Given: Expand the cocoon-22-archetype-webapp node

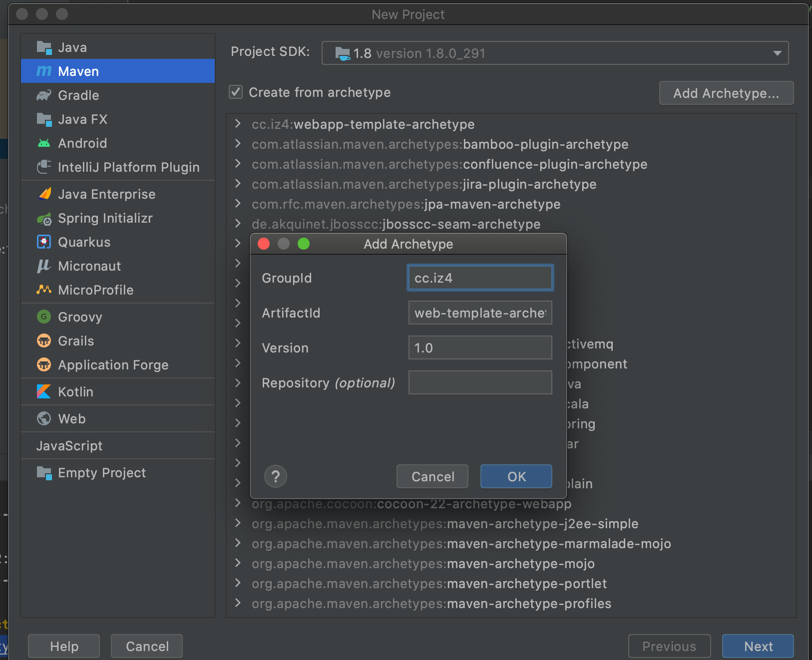Looking at the screenshot, I should tap(238, 503).
